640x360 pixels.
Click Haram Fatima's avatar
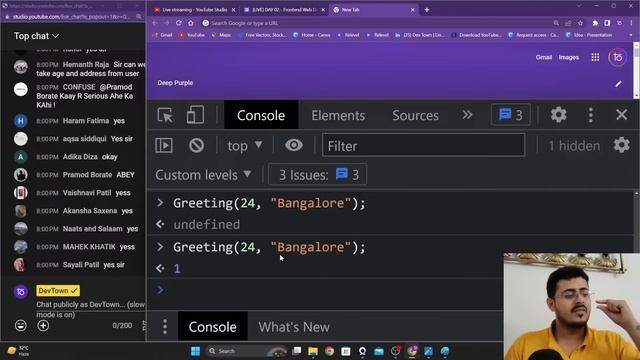click(x=21, y=121)
